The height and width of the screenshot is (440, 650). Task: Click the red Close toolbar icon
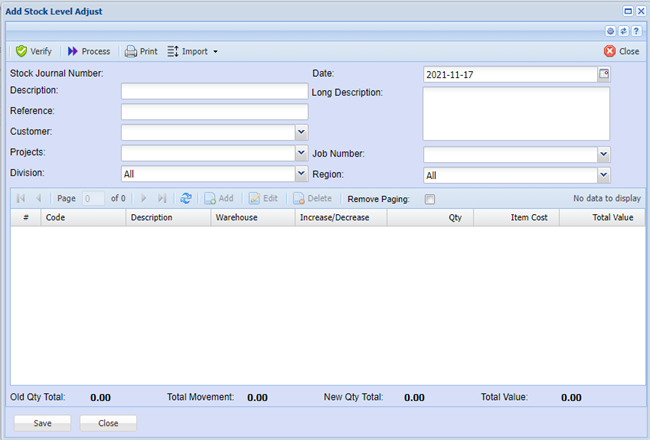(x=610, y=51)
